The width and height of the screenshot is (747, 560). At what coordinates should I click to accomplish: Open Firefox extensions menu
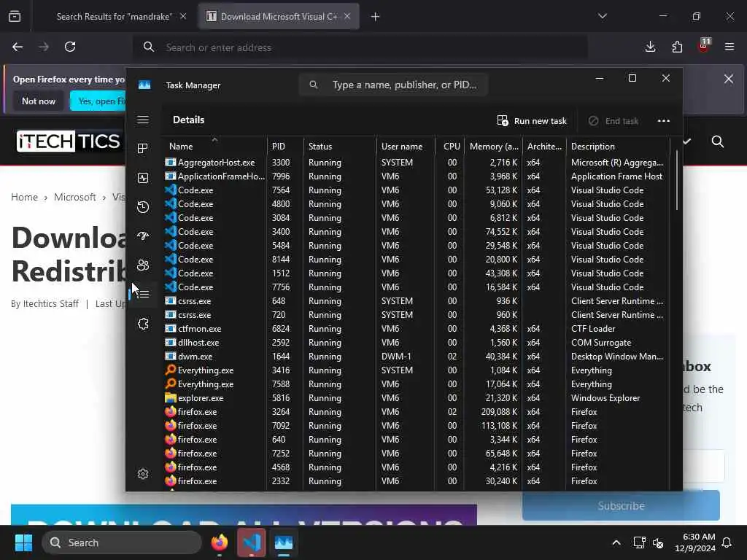(x=677, y=47)
